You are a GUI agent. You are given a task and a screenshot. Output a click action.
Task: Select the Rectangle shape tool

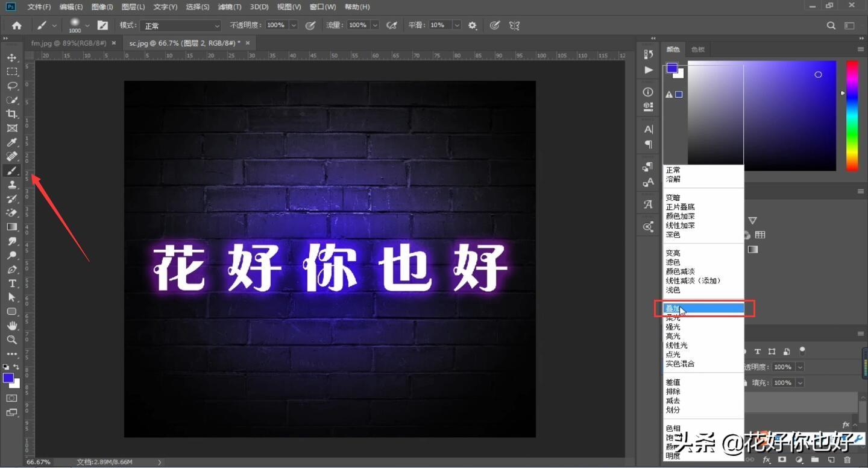(x=11, y=312)
